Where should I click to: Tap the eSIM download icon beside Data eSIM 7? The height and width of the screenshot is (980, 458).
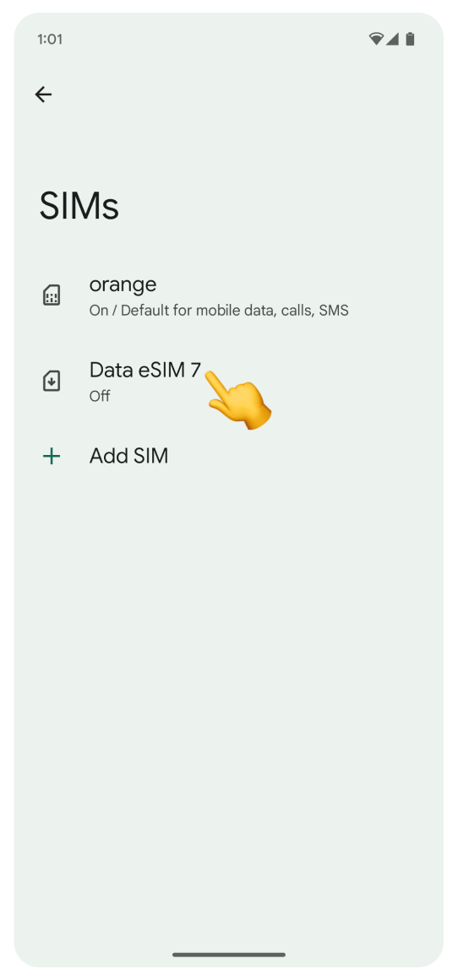[x=52, y=381]
